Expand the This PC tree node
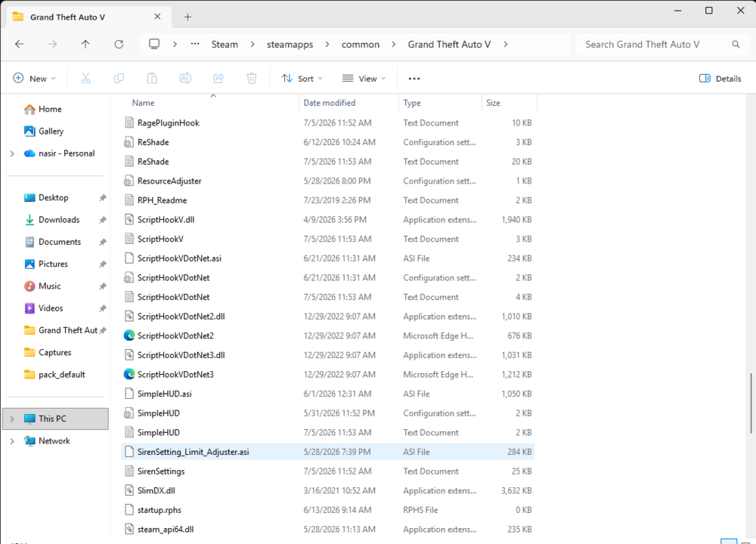The height and width of the screenshot is (544, 756). pos(12,419)
